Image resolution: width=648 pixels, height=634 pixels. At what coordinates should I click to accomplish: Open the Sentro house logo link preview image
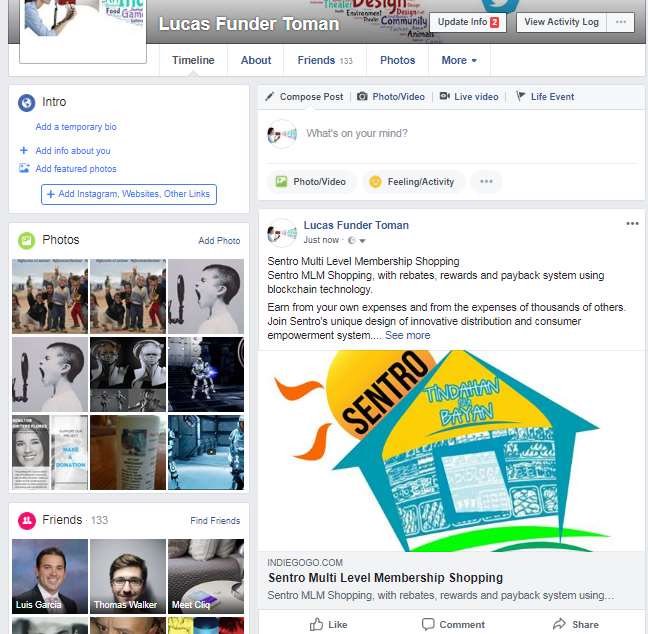451,451
